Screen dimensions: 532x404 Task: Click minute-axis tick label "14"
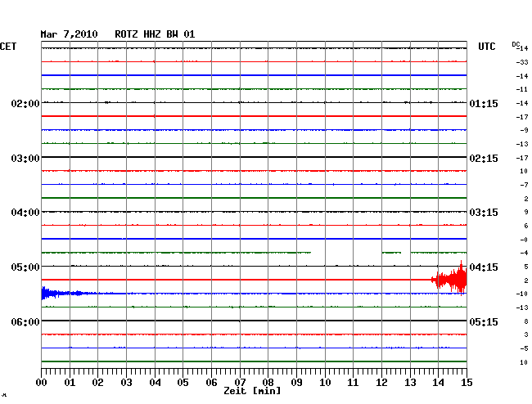click(438, 382)
